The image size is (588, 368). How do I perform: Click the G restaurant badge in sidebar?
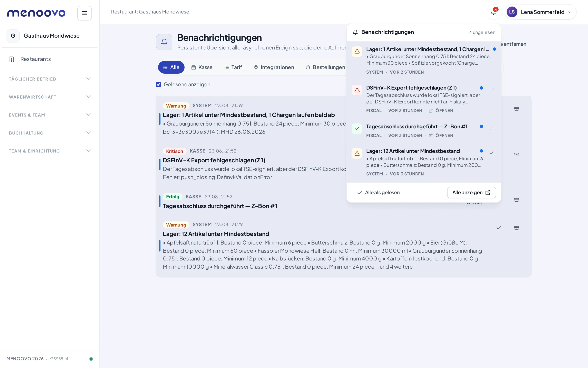(x=13, y=36)
